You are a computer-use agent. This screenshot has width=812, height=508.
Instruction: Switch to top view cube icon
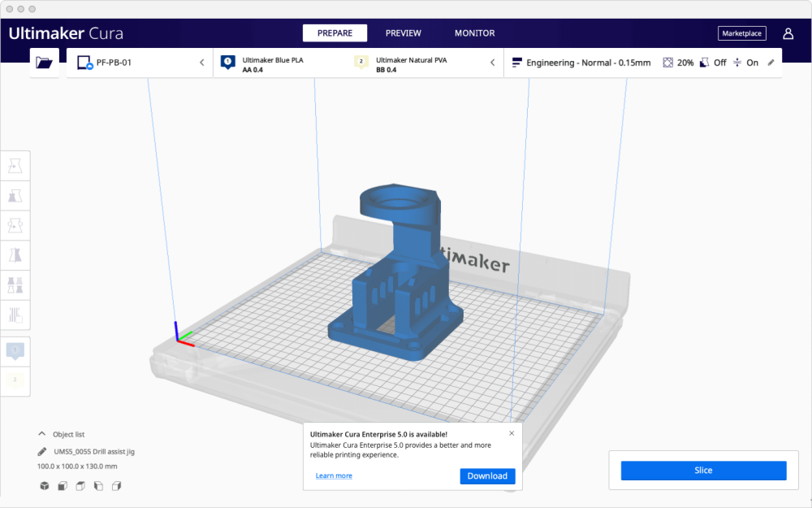[80, 486]
